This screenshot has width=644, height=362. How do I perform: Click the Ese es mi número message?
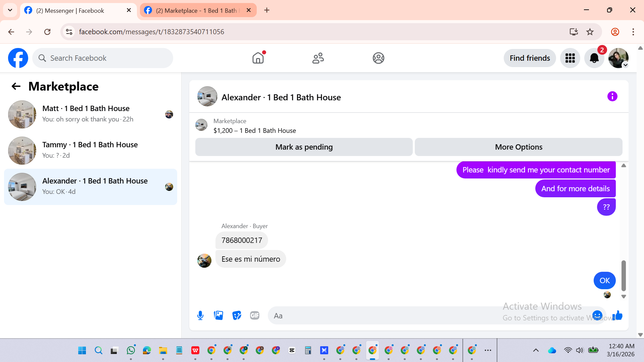click(x=251, y=259)
